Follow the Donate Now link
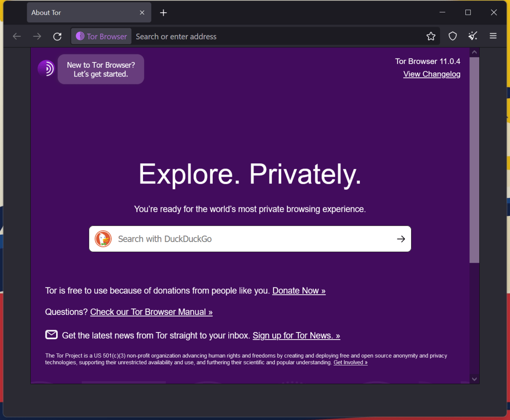The width and height of the screenshot is (510, 420). [x=299, y=291]
